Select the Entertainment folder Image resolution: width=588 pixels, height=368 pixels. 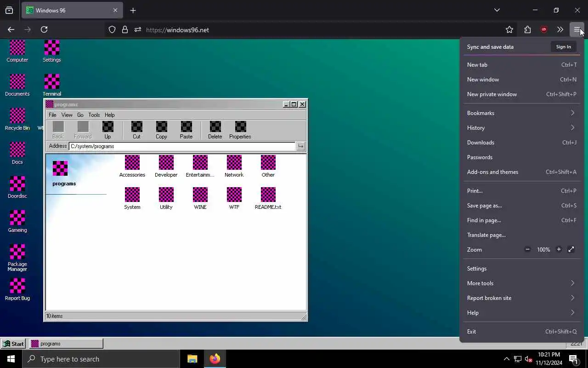[200, 167]
